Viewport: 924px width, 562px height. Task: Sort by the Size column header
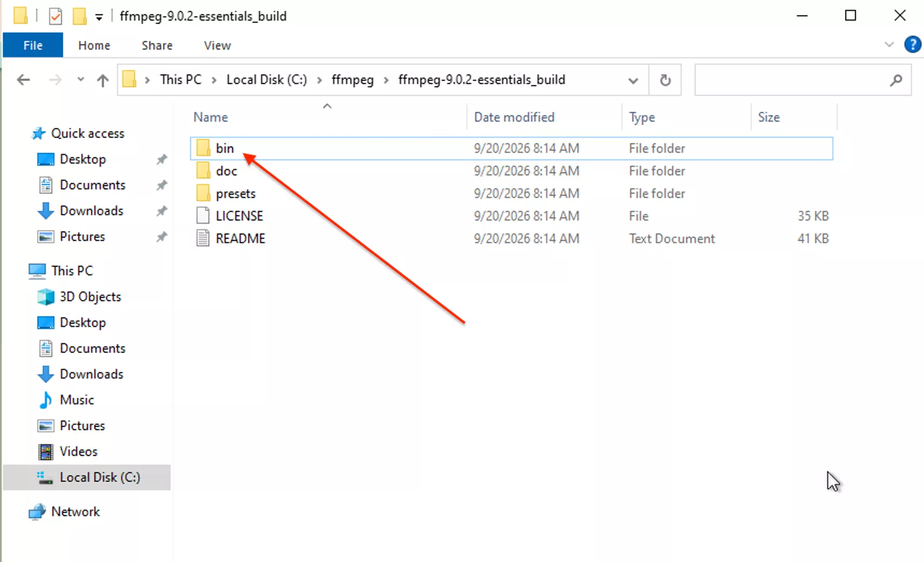(x=768, y=117)
